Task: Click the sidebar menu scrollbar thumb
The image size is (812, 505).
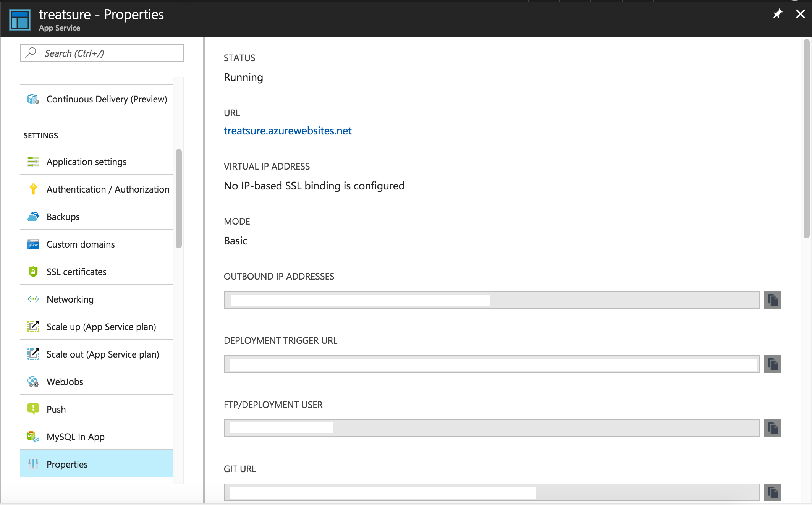Action: click(x=179, y=199)
